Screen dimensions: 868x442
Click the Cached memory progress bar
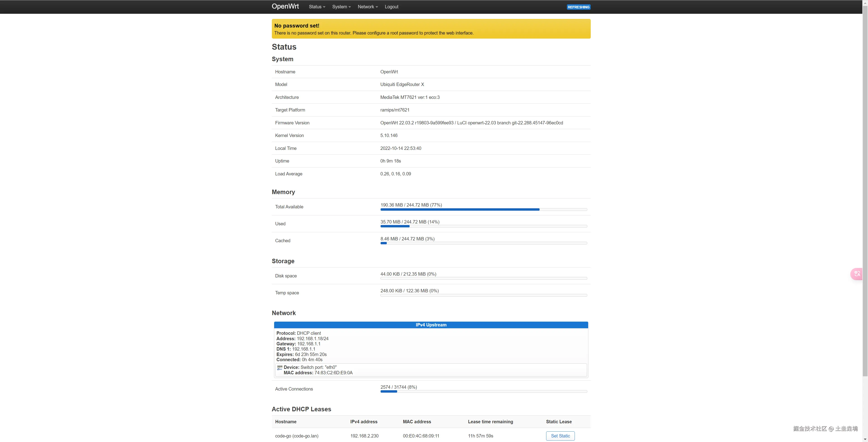pos(484,243)
